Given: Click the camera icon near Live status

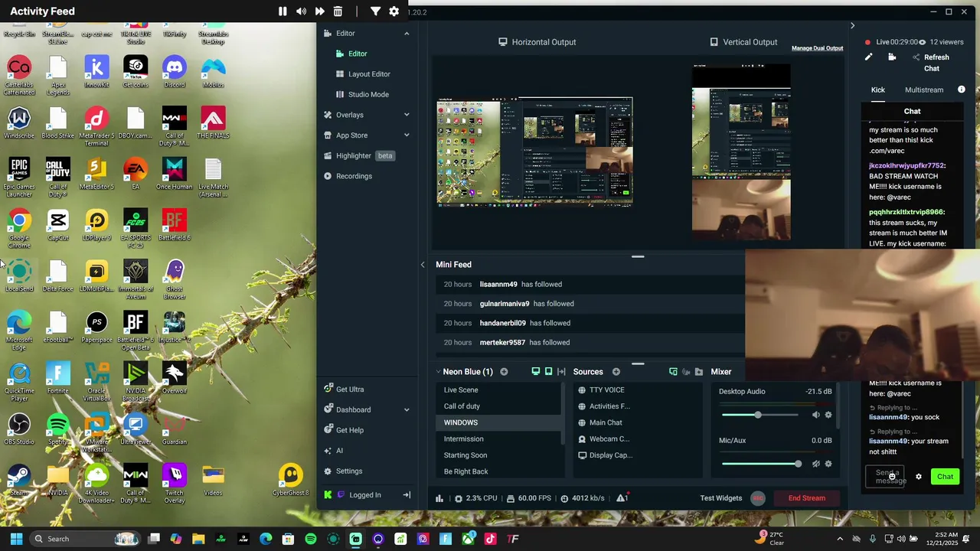Looking at the screenshot, I should (x=892, y=57).
